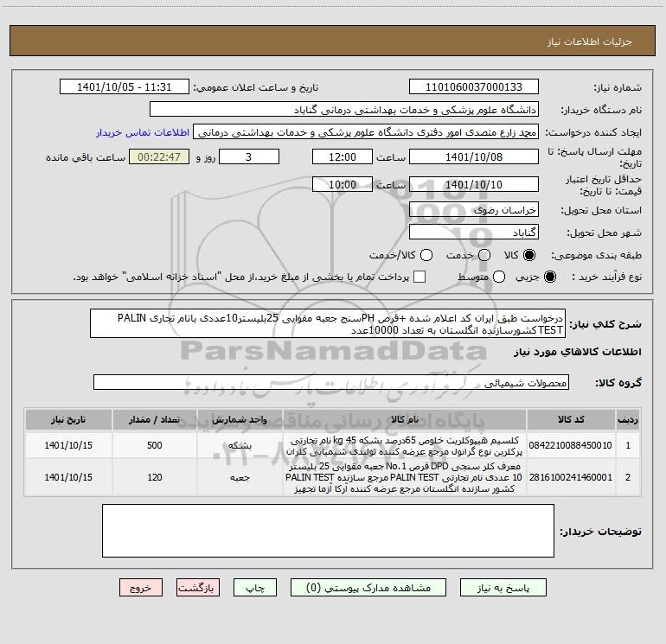Click the need date in row 2

click(x=68, y=477)
